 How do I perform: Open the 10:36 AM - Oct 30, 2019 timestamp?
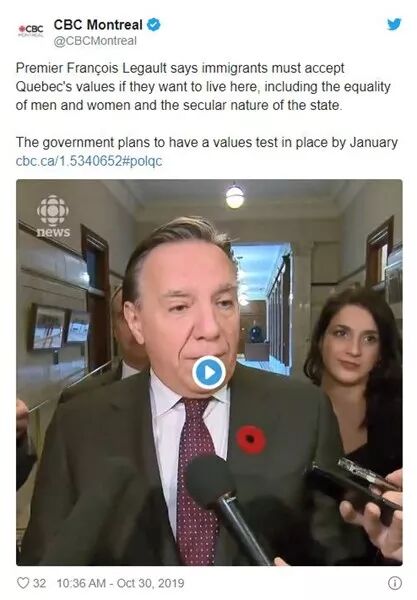(121, 583)
